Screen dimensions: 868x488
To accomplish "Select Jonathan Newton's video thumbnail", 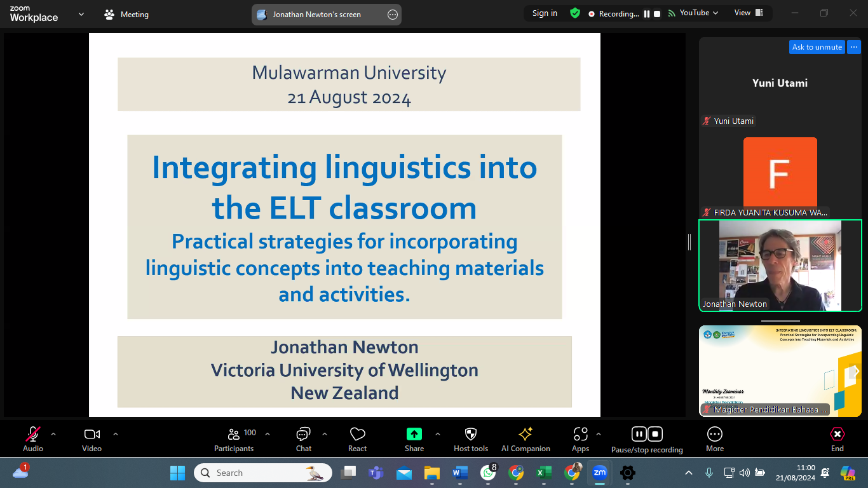I will (780, 266).
